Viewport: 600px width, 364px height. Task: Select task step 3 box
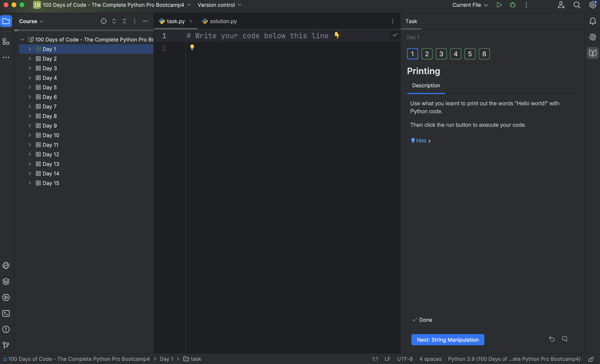tap(441, 54)
